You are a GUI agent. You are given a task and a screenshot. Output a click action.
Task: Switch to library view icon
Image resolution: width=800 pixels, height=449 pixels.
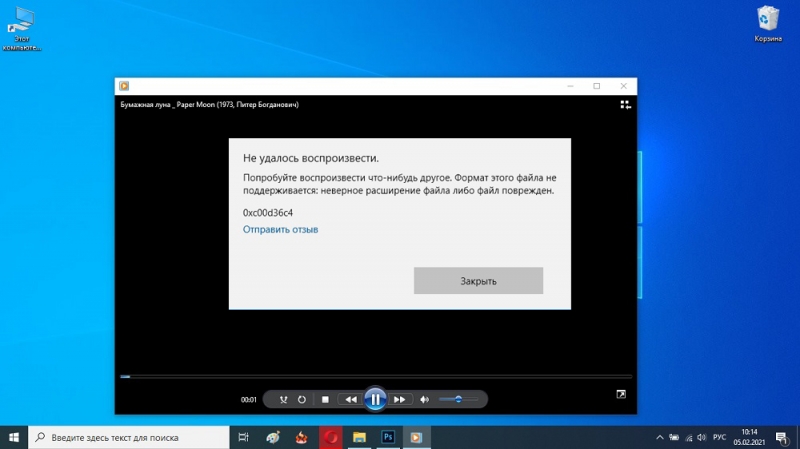[626, 105]
